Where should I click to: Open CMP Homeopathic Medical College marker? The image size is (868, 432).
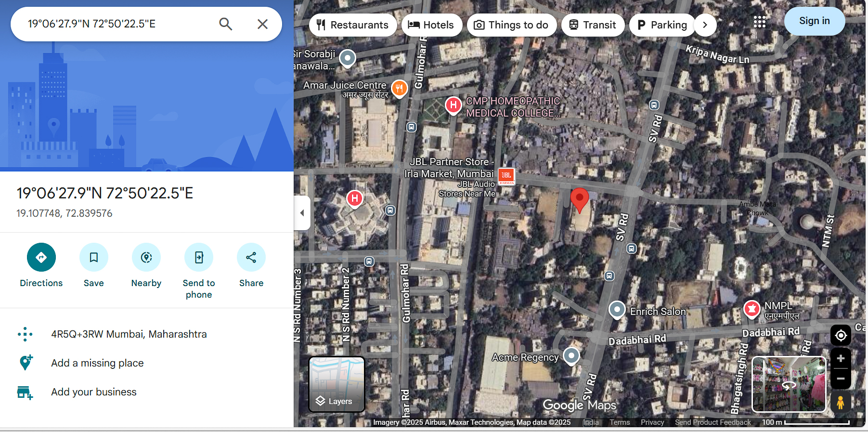[x=453, y=105]
